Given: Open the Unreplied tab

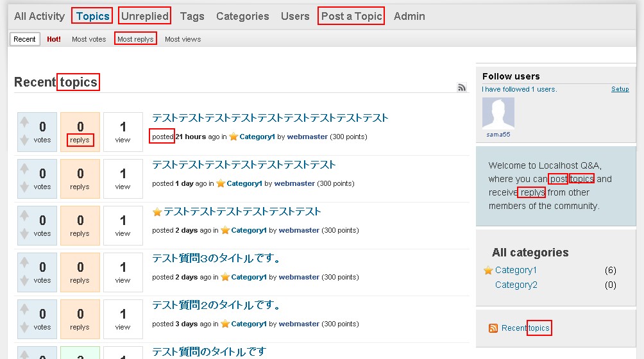Looking at the screenshot, I should tap(145, 16).
